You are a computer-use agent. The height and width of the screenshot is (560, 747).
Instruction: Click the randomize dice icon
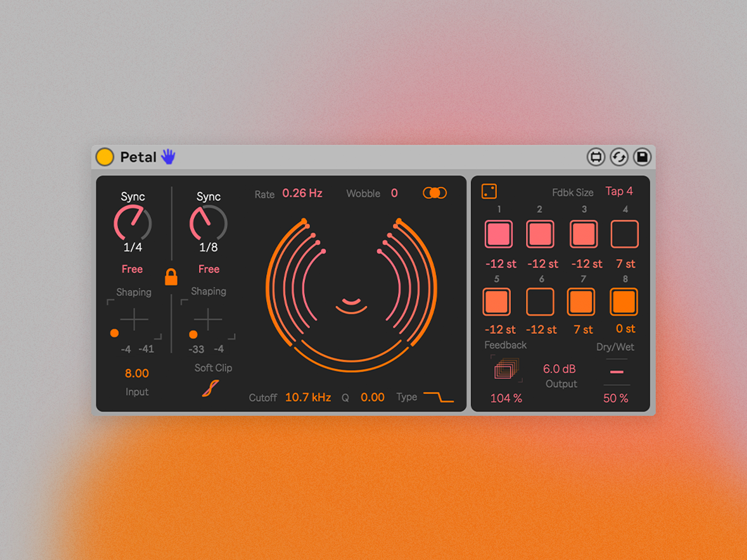489,191
